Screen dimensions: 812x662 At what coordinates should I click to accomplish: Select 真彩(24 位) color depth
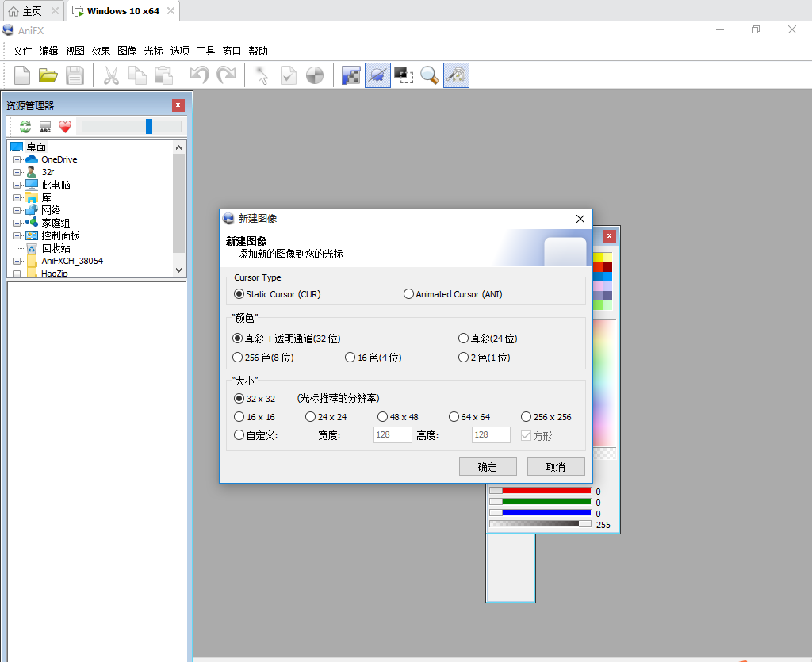point(463,338)
